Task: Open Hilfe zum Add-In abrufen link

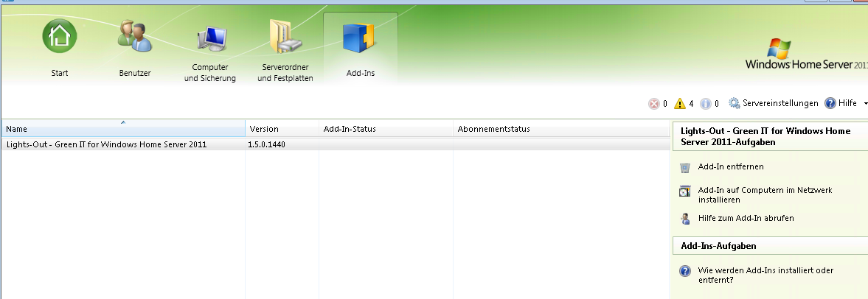Action: (x=746, y=218)
